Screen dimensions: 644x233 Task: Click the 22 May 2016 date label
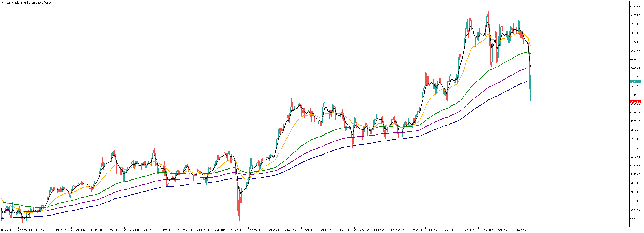26,230
